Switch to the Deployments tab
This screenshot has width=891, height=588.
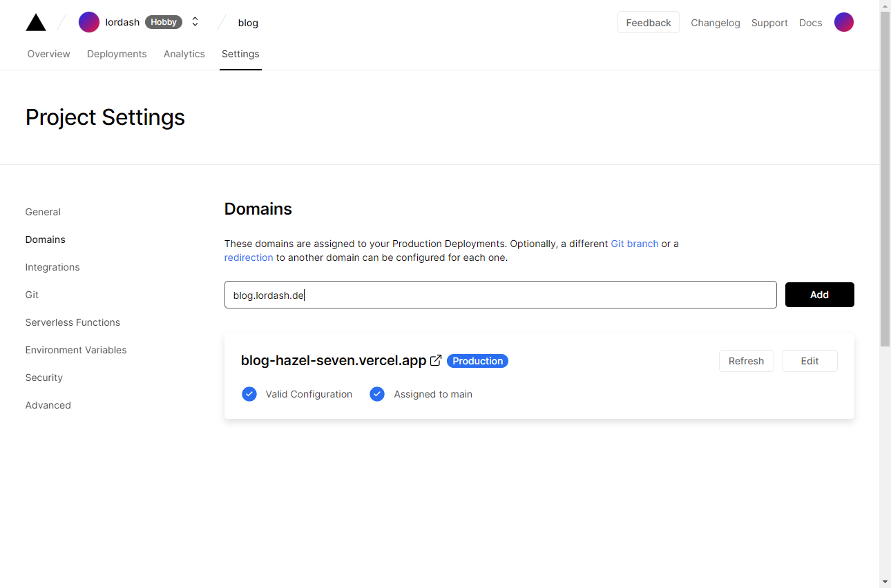(x=117, y=54)
